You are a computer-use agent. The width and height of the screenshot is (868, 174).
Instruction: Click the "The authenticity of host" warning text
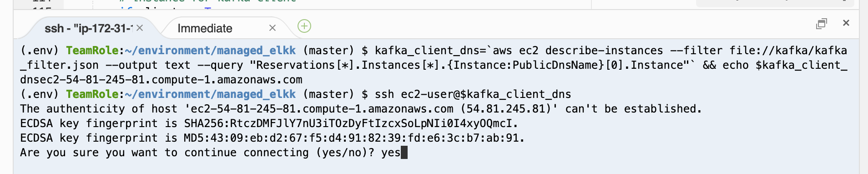(x=99, y=109)
